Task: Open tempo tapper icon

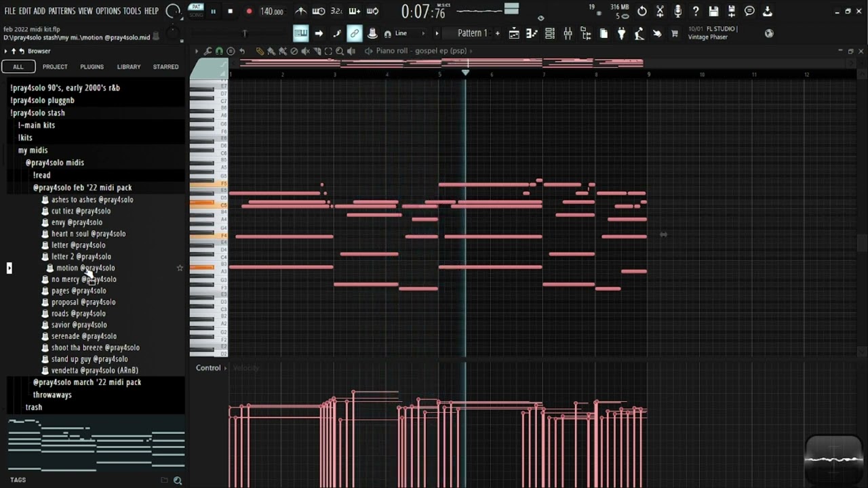Action: point(639,33)
